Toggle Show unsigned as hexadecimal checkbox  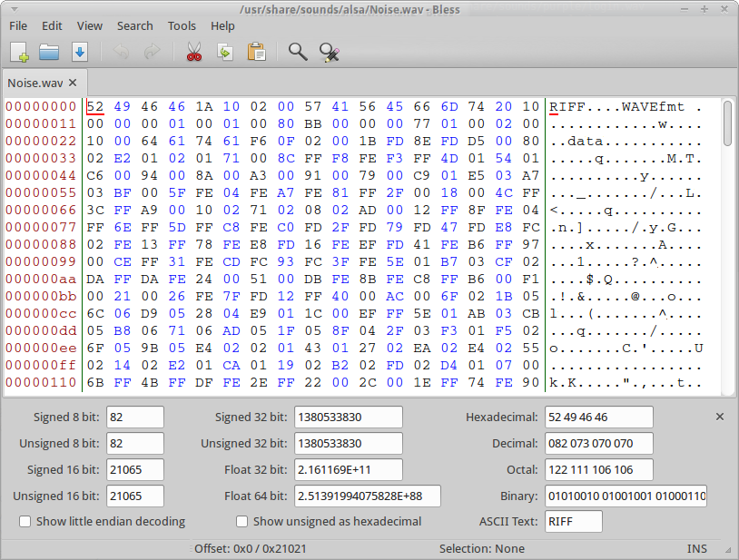coord(242,522)
